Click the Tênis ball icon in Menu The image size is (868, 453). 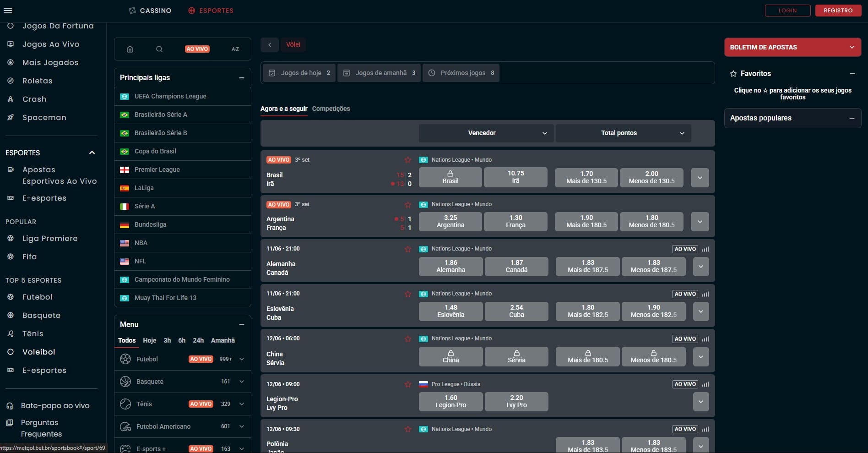pyautogui.click(x=125, y=404)
